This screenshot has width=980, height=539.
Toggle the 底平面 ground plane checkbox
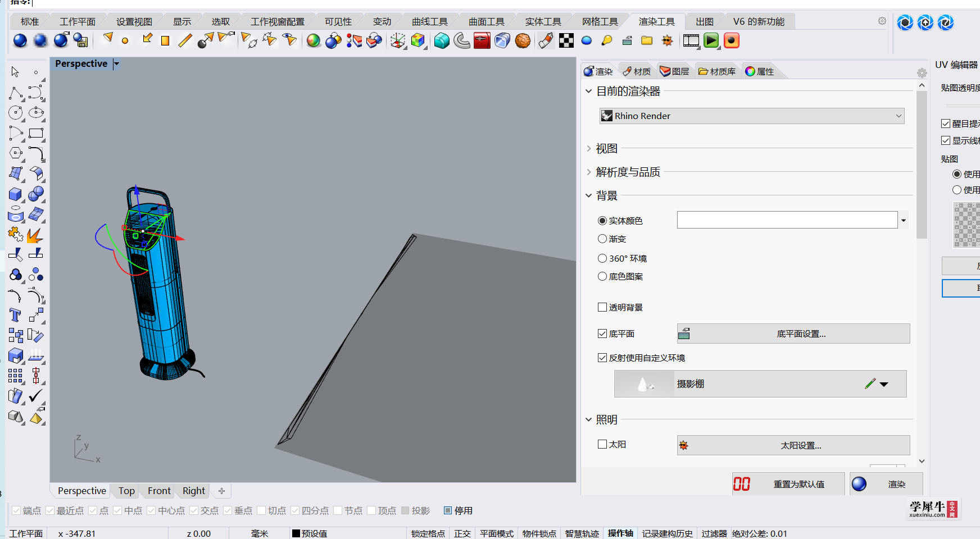(x=602, y=334)
